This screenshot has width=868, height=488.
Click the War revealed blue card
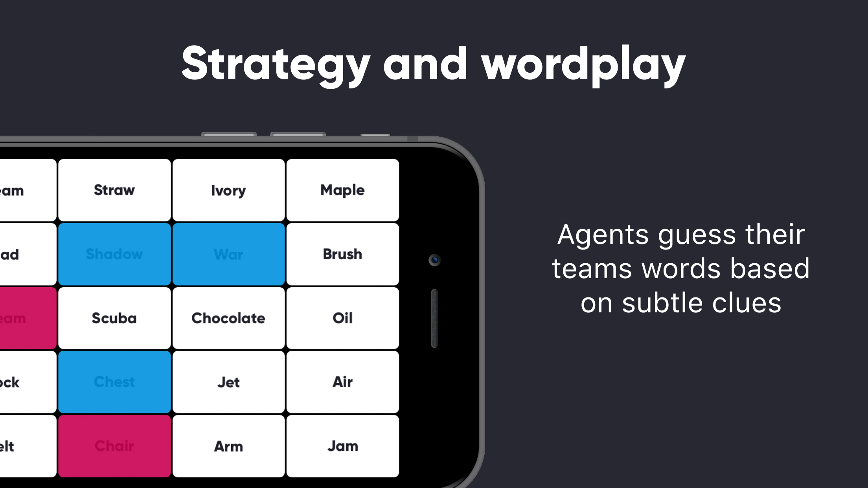tap(228, 253)
